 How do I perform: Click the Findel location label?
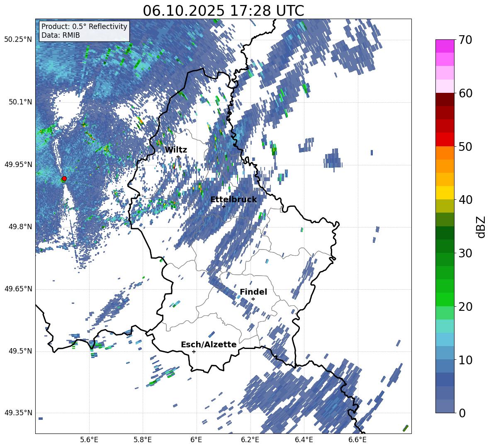point(253,292)
